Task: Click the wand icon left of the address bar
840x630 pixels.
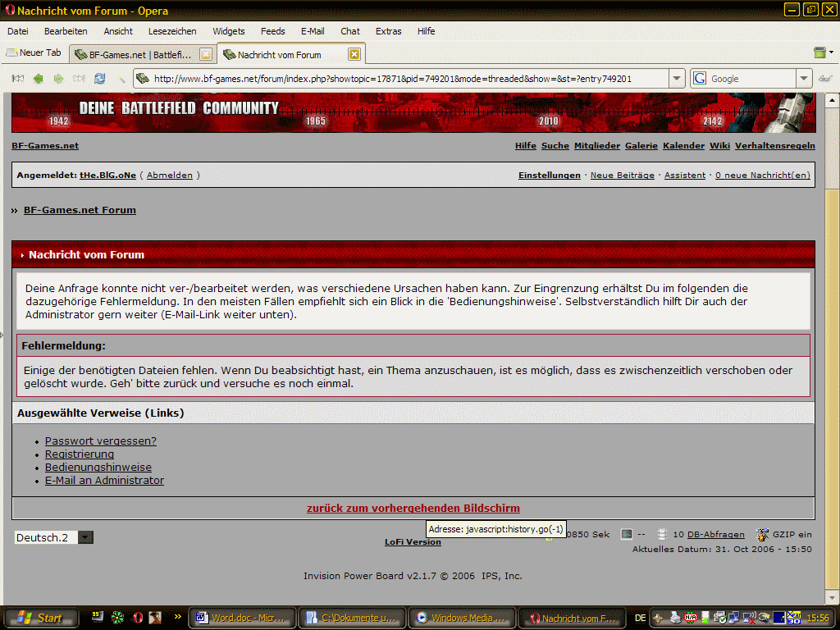Action: point(121,79)
